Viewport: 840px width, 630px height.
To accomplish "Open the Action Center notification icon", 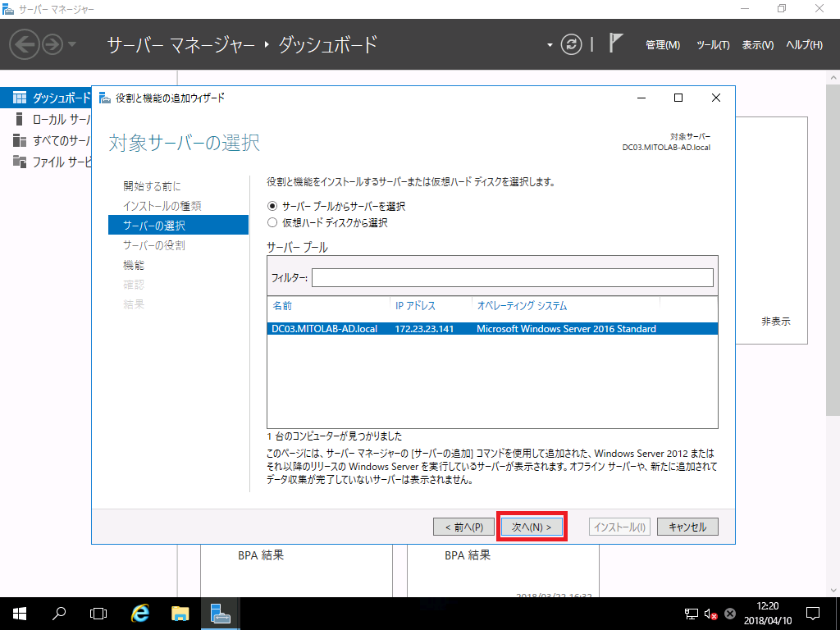I will [x=813, y=613].
